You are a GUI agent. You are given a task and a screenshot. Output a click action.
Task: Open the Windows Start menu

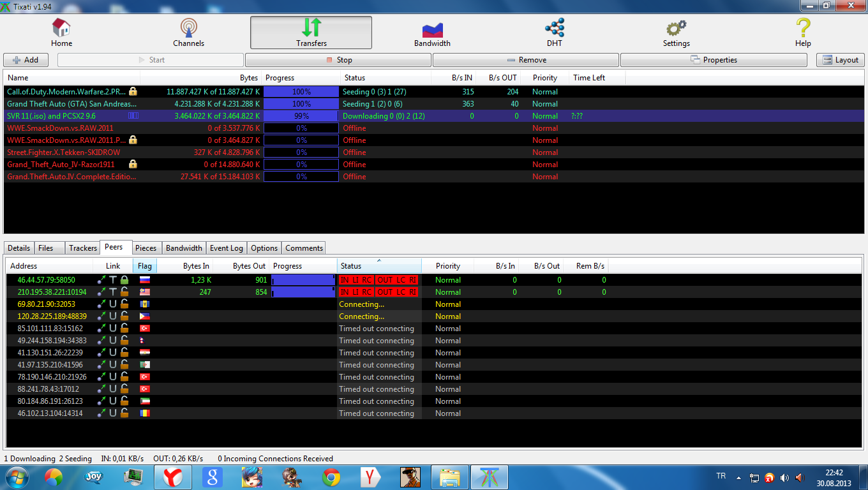[x=16, y=477]
